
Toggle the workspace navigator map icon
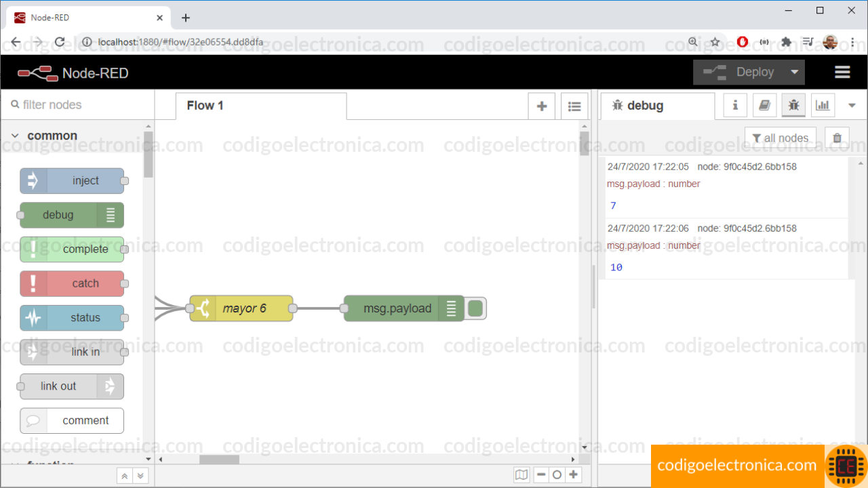pos(521,475)
